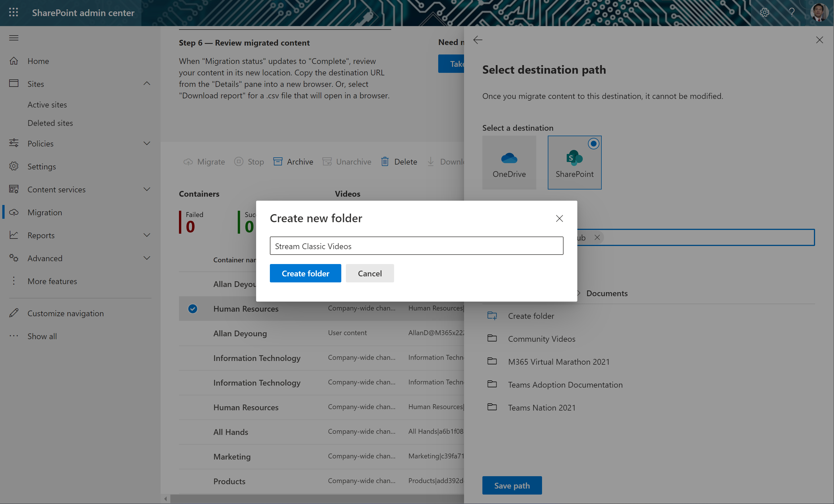Open the help question mark icon
The height and width of the screenshot is (504, 834).
(x=791, y=13)
